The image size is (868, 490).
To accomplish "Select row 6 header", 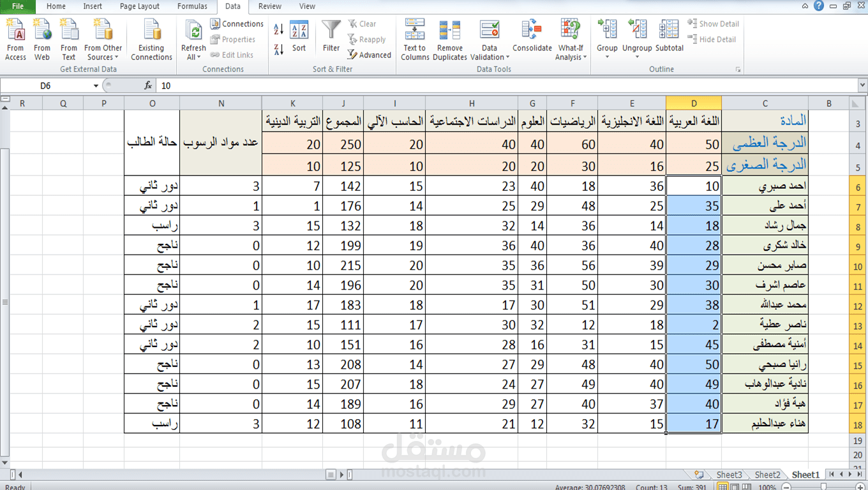I will pyautogui.click(x=858, y=188).
